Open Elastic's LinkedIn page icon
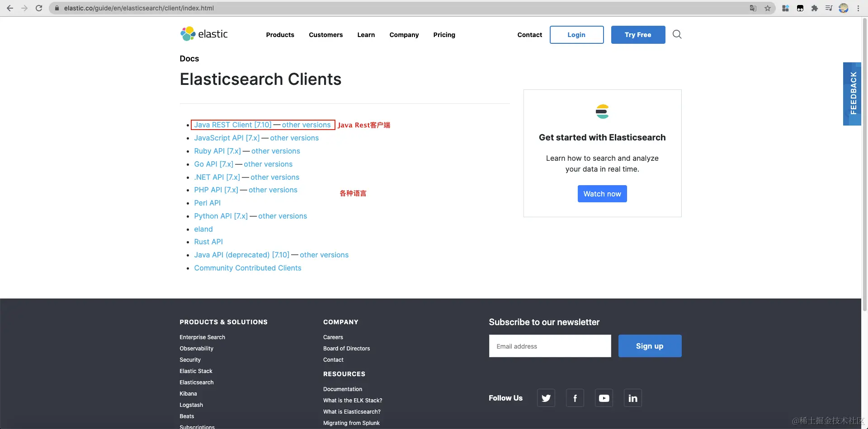868x429 pixels. tap(633, 398)
